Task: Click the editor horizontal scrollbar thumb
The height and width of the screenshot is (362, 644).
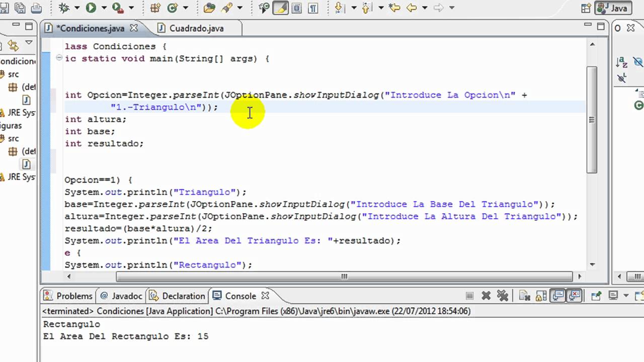Action: click(x=344, y=276)
